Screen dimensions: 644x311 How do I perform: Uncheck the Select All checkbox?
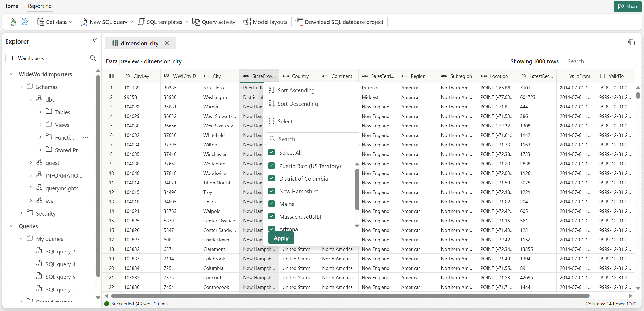(x=271, y=152)
